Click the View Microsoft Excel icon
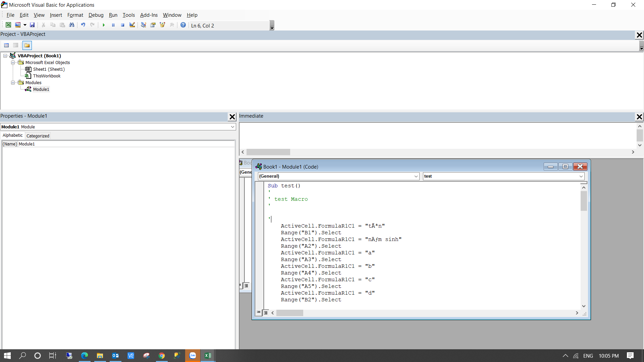Screen dimensions: 644x362 (8, 25)
